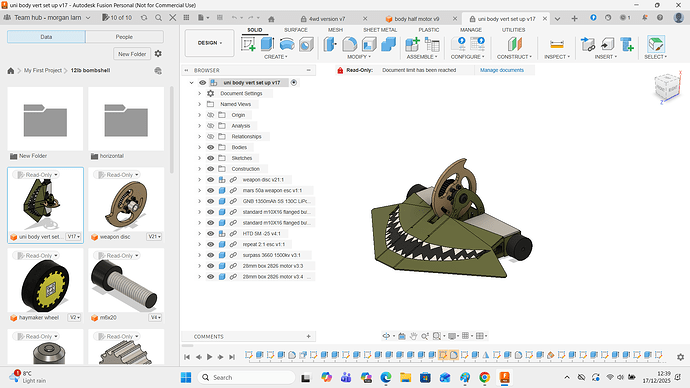Click the Insert Derive icon

pos(587,44)
